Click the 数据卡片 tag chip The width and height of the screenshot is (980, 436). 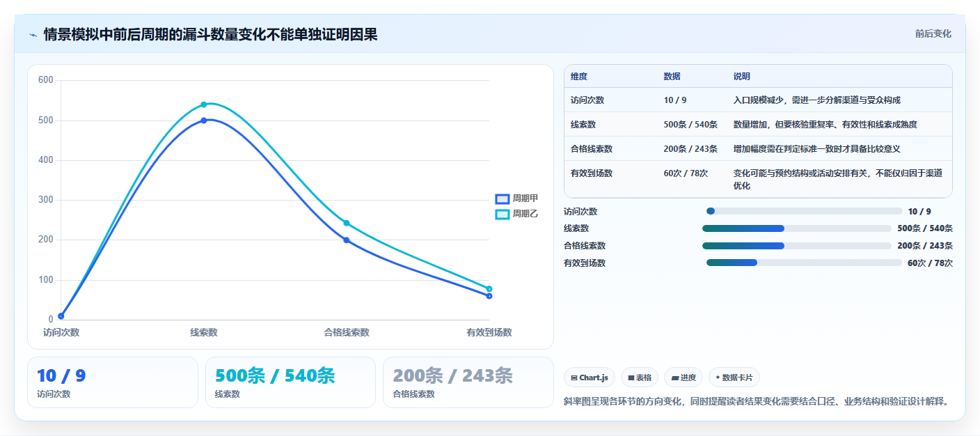point(734,377)
